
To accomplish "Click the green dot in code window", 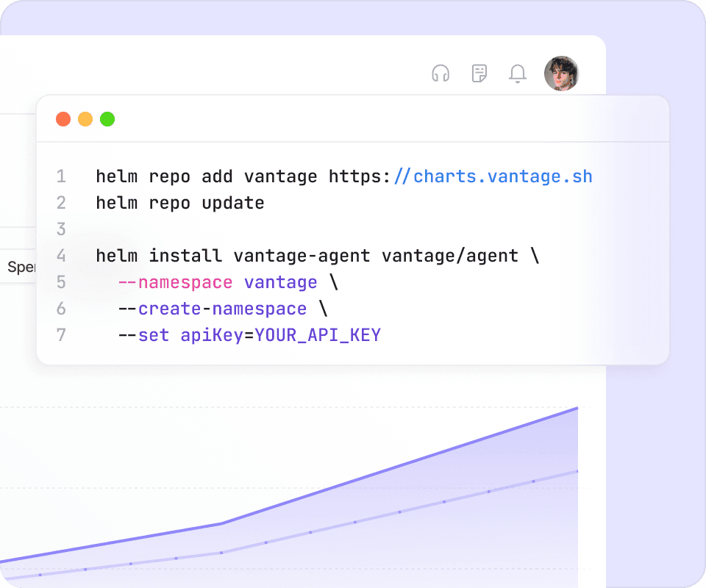I will 107,119.
